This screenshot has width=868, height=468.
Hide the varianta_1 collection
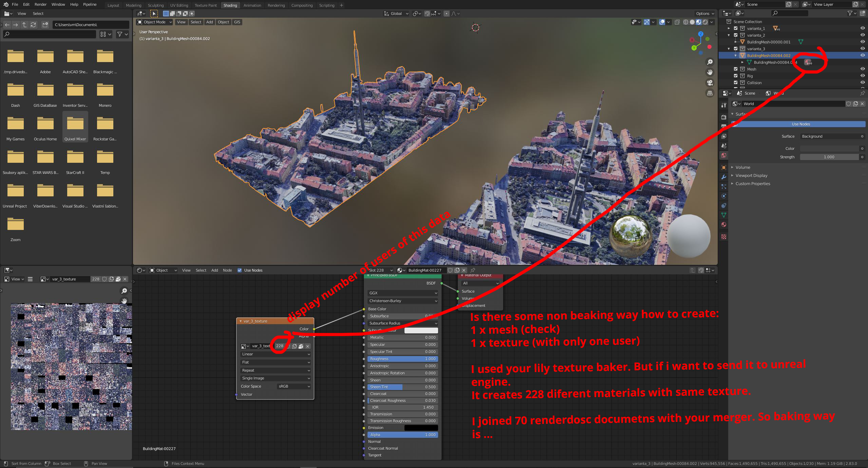(x=862, y=28)
